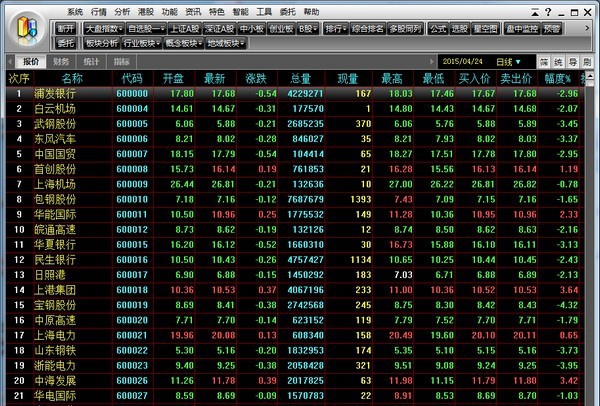
Task: Click the 综合排名 button
Action: tap(368, 29)
